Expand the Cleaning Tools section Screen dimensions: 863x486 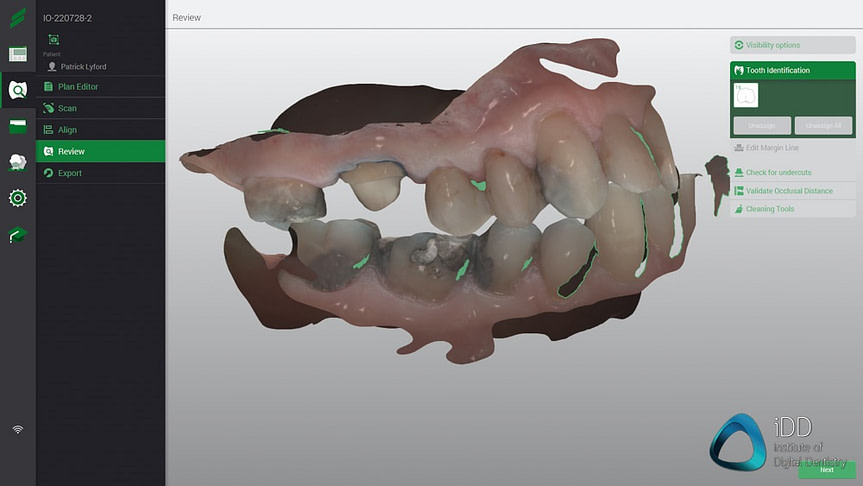(769, 209)
